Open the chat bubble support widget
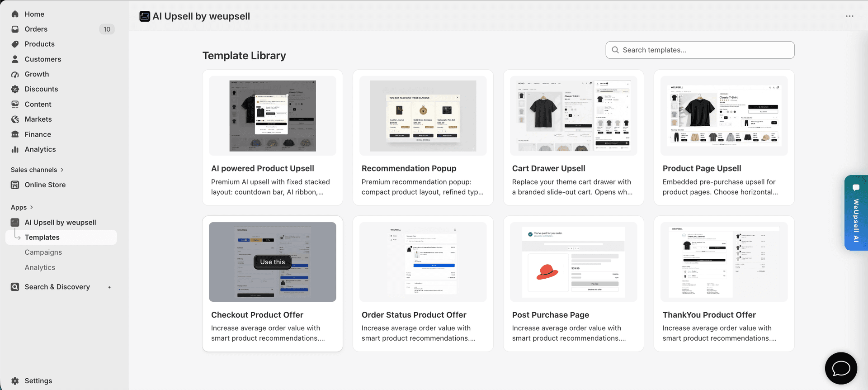 (x=841, y=368)
